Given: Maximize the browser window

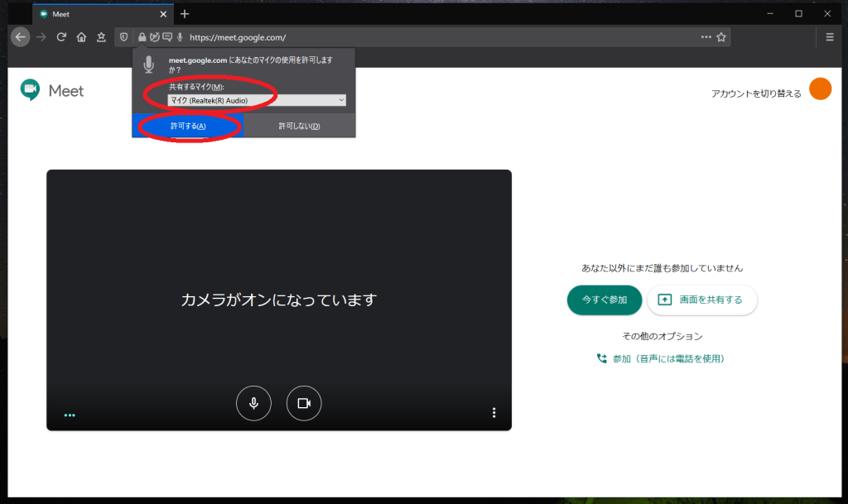Looking at the screenshot, I should (799, 14).
